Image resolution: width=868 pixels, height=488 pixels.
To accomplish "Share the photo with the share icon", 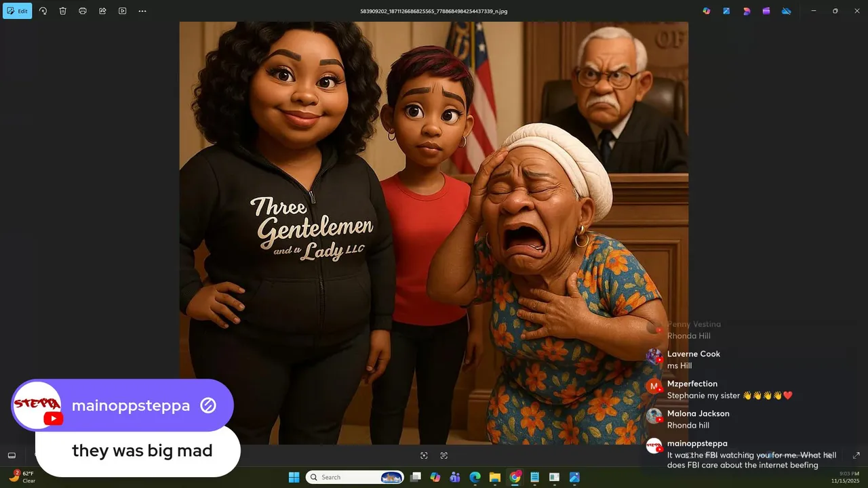I will pos(102,11).
